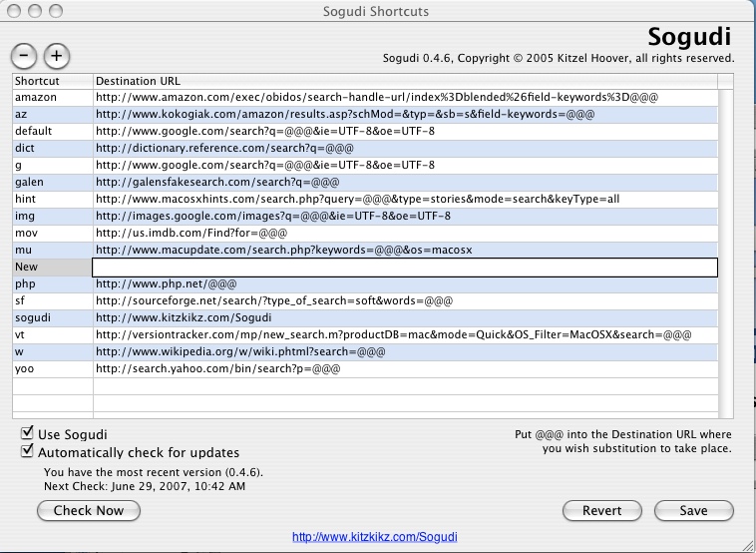
Task: Select the vt shortcut cell
Action: click(x=53, y=334)
